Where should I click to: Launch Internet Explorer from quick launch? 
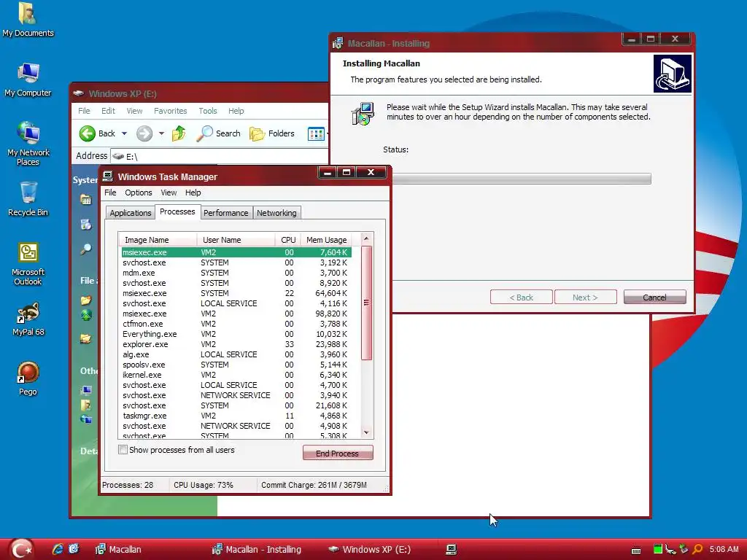58,549
